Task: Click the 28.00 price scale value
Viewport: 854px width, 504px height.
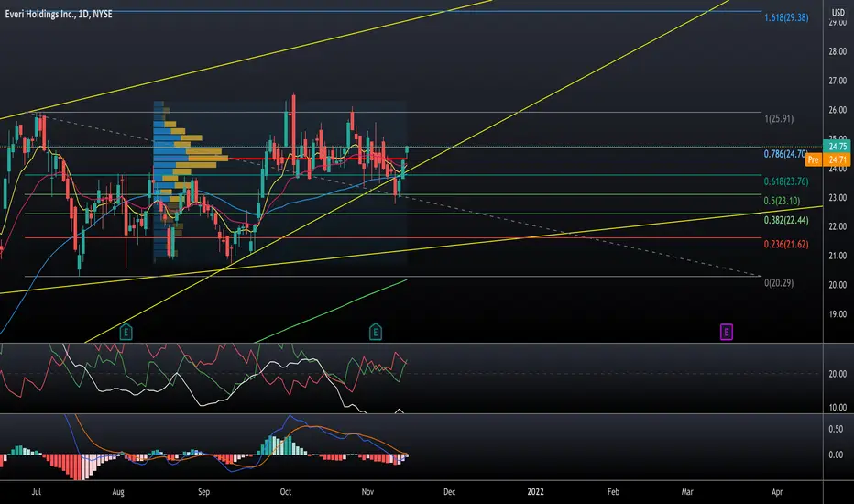Action: coord(837,53)
